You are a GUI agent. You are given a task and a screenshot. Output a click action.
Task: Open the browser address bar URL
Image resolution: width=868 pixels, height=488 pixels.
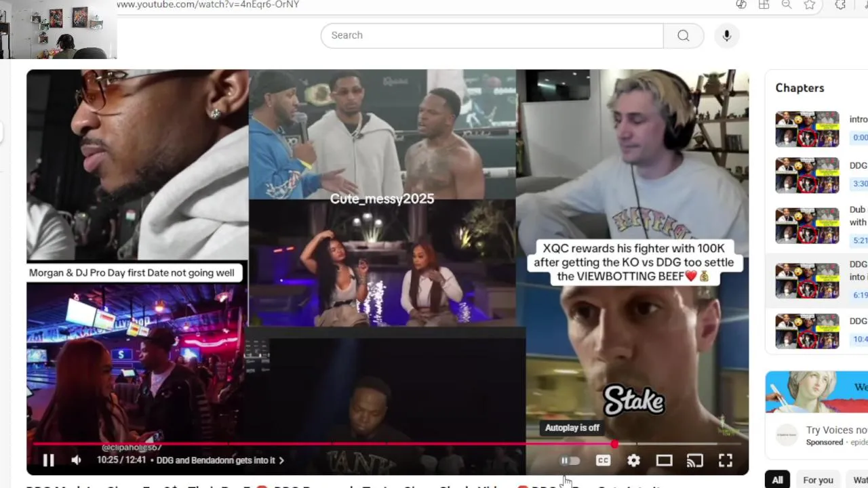point(208,5)
